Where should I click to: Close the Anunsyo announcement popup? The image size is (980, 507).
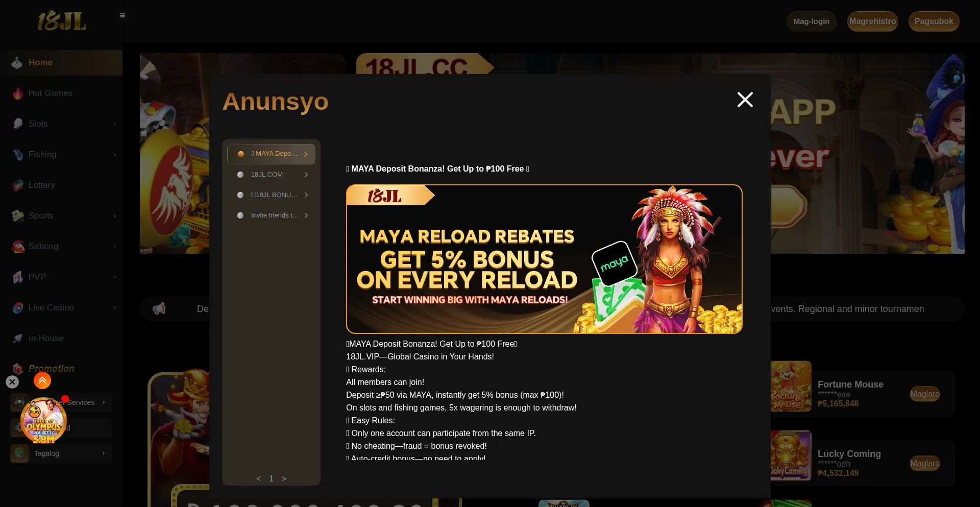pyautogui.click(x=745, y=100)
